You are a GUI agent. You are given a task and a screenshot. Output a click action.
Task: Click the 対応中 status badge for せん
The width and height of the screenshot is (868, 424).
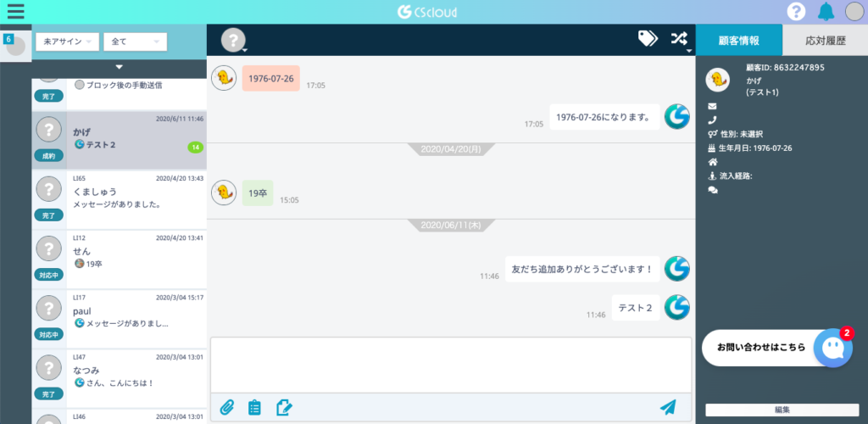coord(48,275)
